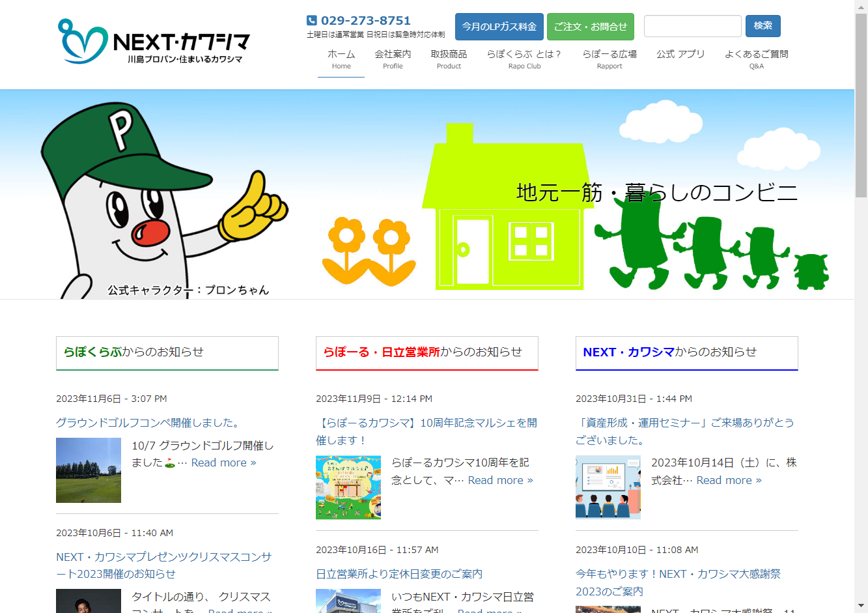Screen dimensions: 868x613
Task: Click the 地元一筋・暮らしのコンビニ banner text
Action: (657, 192)
